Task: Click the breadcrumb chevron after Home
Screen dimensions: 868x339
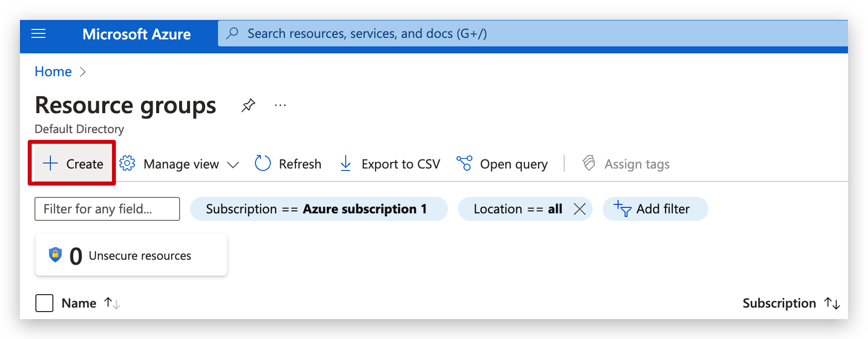Action: coord(83,72)
